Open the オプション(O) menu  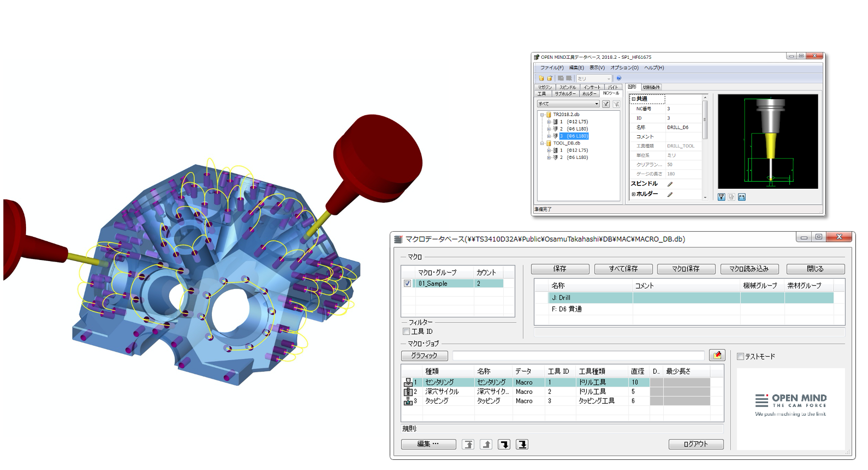coord(624,68)
